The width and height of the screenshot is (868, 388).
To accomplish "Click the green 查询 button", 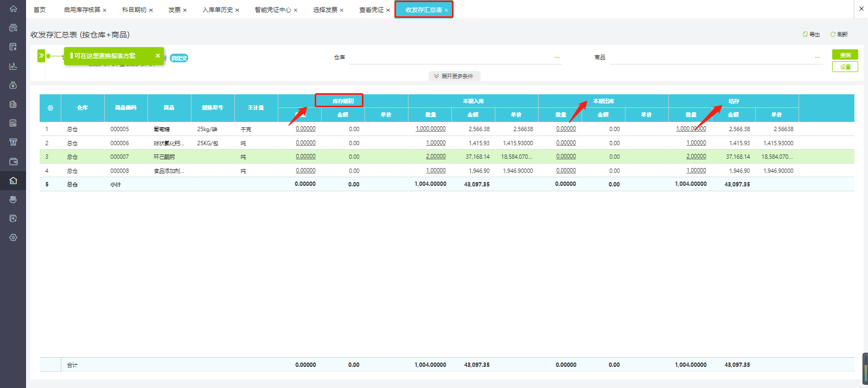I will tap(845, 55).
